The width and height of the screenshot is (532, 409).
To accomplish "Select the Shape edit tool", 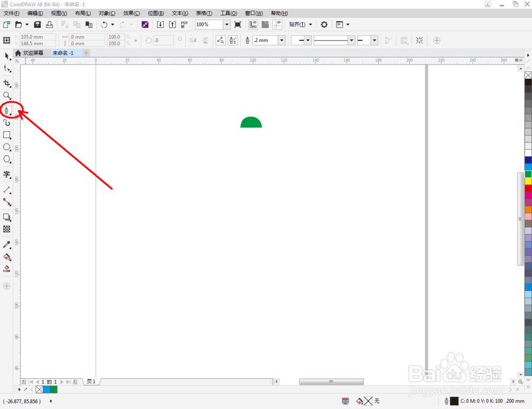I will (7, 69).
